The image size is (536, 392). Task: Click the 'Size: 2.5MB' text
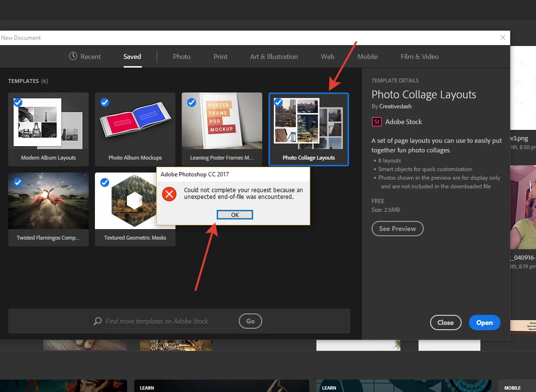coord(385,209)
